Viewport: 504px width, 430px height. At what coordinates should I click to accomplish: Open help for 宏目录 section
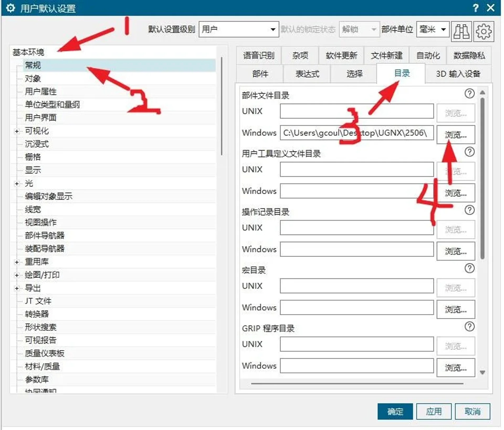470,268
